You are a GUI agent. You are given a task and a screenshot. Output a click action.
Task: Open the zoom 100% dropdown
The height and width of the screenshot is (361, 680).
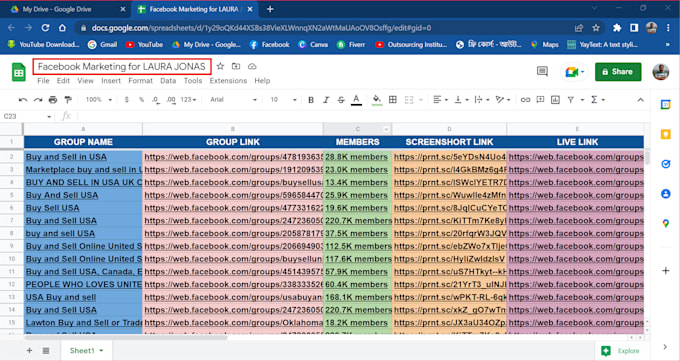[x=98, y=100]
